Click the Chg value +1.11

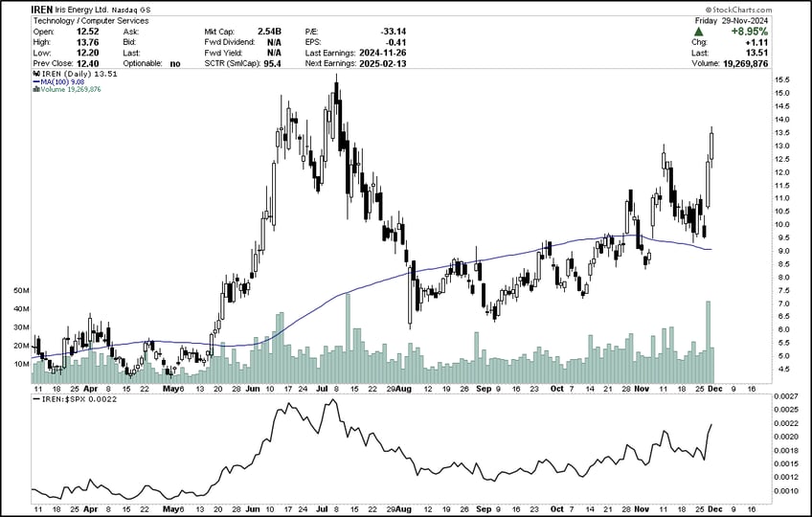[x=758, y=42]
